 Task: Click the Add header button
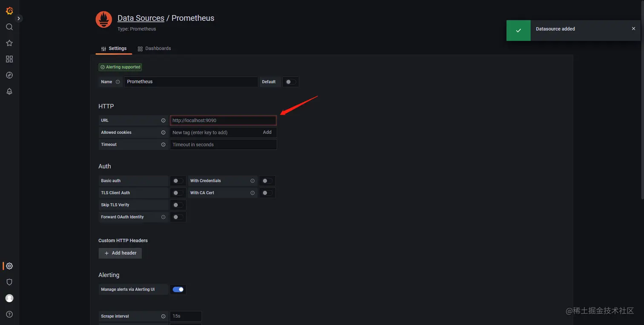[x=120, y=253]
